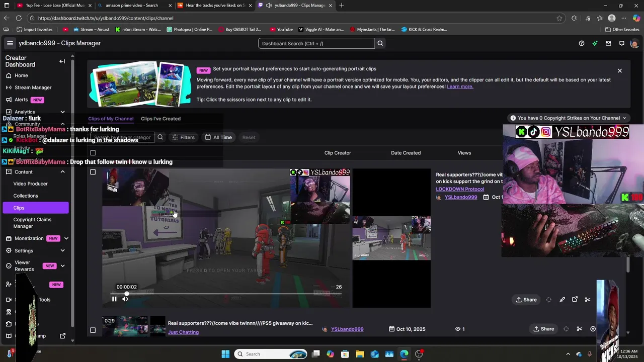The width and height of the screenshot is (644, 362).
Task: Toggle the select-all clips checkbox
Action: click(93, 153)
